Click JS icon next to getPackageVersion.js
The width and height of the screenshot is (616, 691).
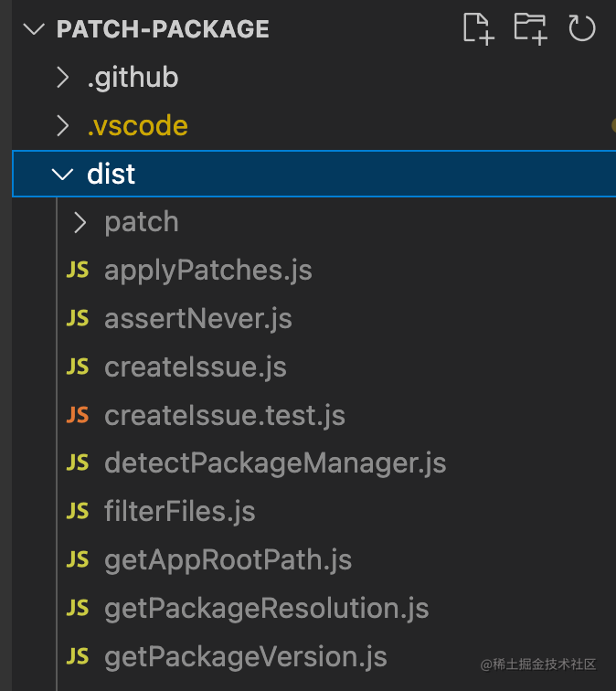tap(78, 656)
